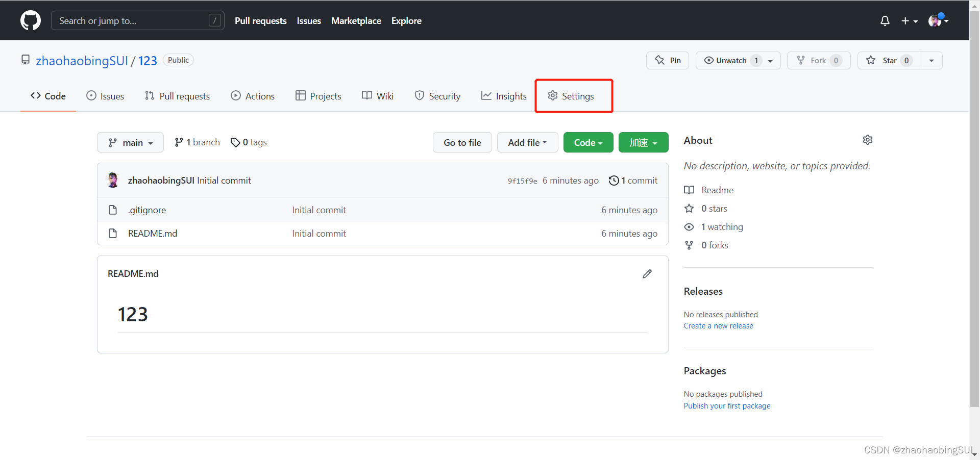Open the README.md file in the list

pos(153,234)
